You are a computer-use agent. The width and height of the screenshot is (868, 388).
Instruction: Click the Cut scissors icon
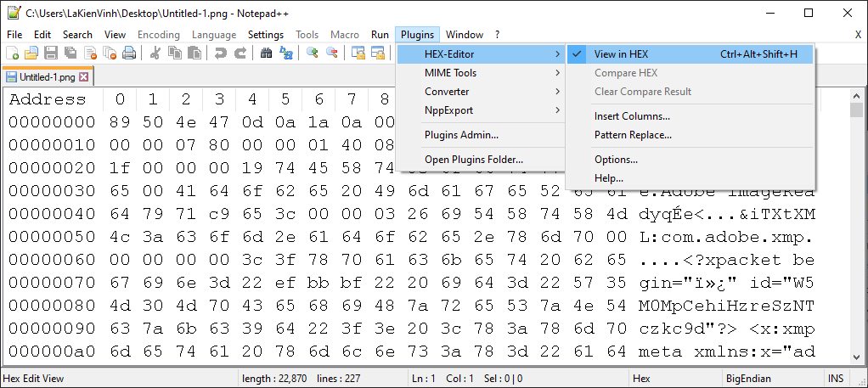pos(155,53)
